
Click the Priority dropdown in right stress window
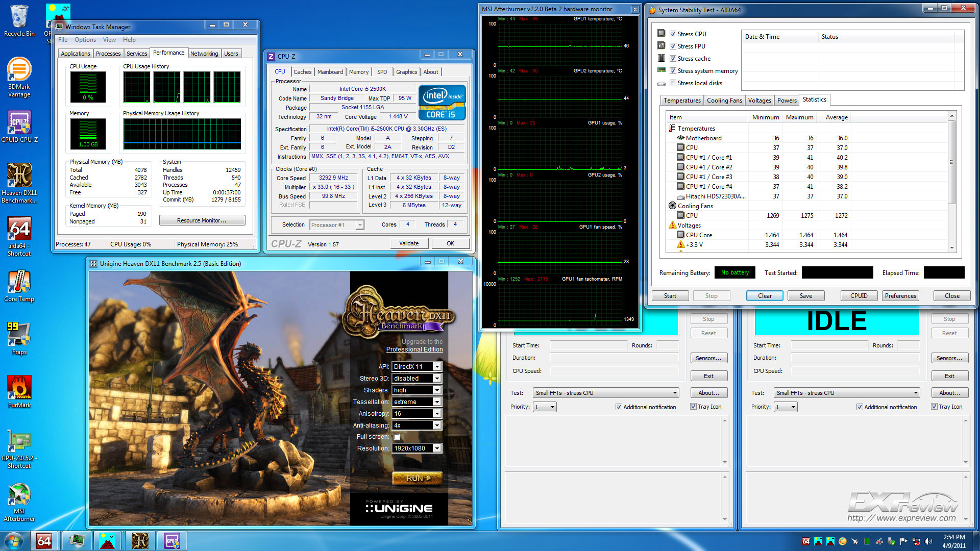(x=786, y=407)
